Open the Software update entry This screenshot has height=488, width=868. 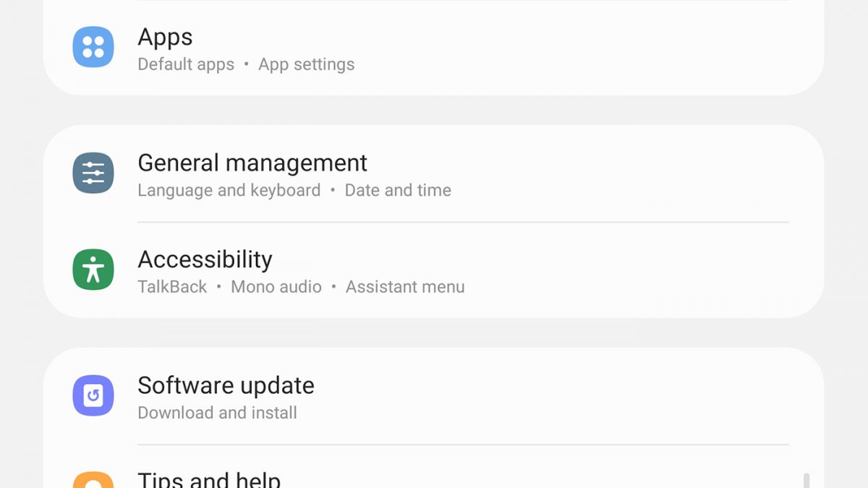[x=226, y=385]
